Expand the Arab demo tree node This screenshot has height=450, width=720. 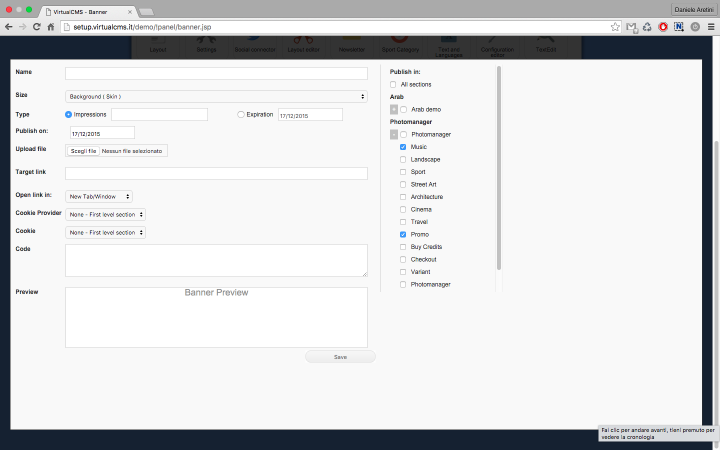tap(394, 109)
